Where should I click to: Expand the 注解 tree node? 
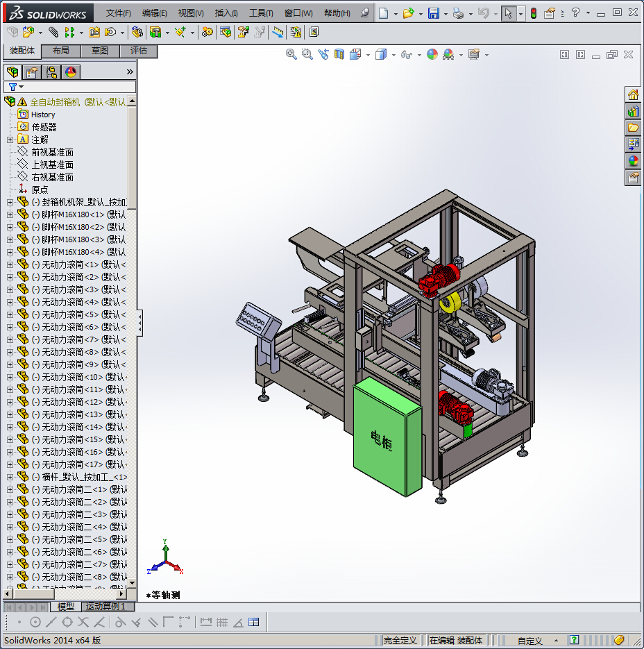[x=10, y=140]
